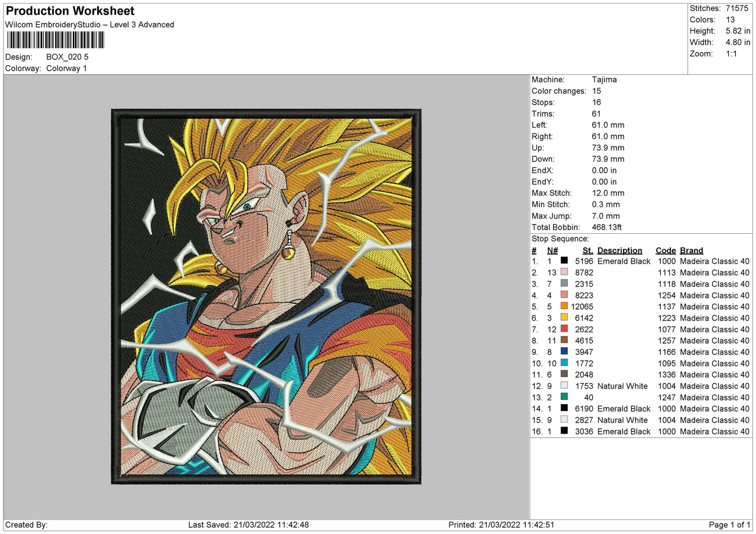The height and width of the screenshot is (534, 756).
Task: Click the Wilcom EmbroideryStudio subtitle
Action: point(89,25)
